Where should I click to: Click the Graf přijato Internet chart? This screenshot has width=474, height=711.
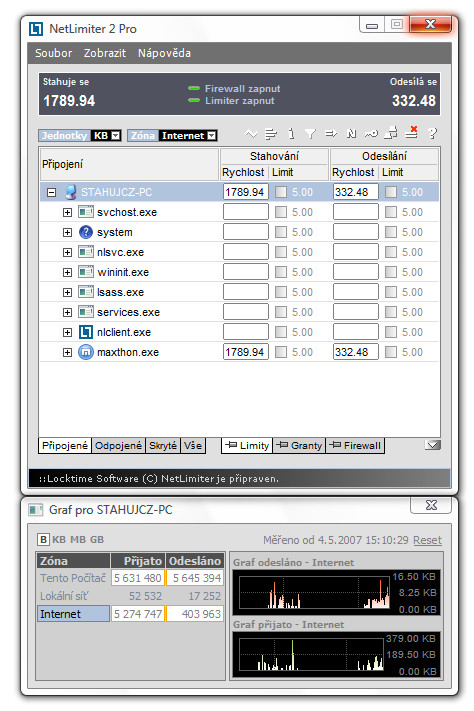tap(337, 654)
